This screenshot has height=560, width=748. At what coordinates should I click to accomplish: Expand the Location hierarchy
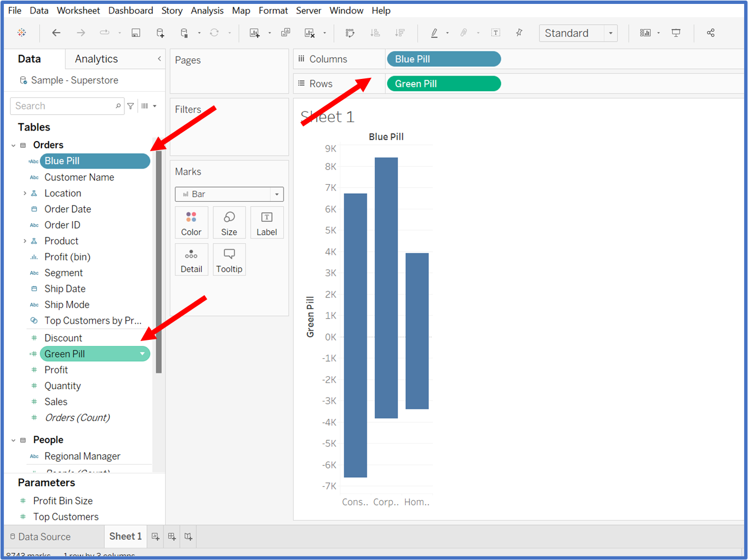click(25, 193)
